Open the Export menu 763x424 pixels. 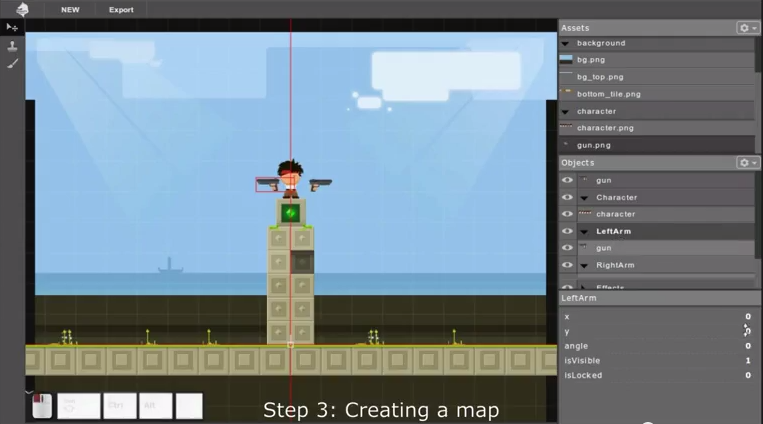tap(121, 10)
